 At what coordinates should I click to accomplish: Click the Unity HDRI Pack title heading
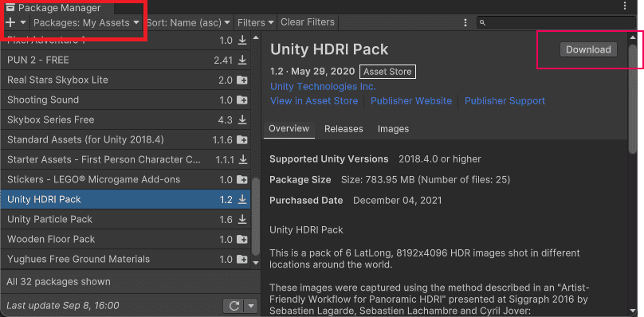329,49
